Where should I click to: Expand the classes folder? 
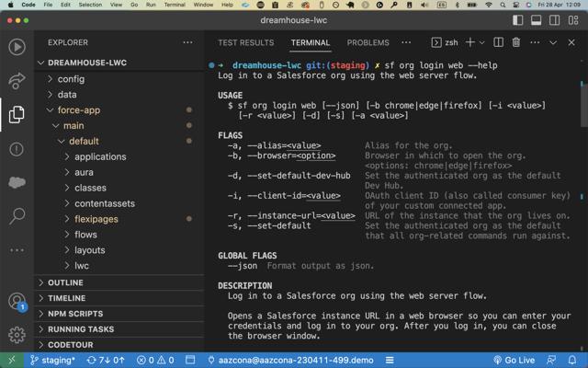pos(90,188)
